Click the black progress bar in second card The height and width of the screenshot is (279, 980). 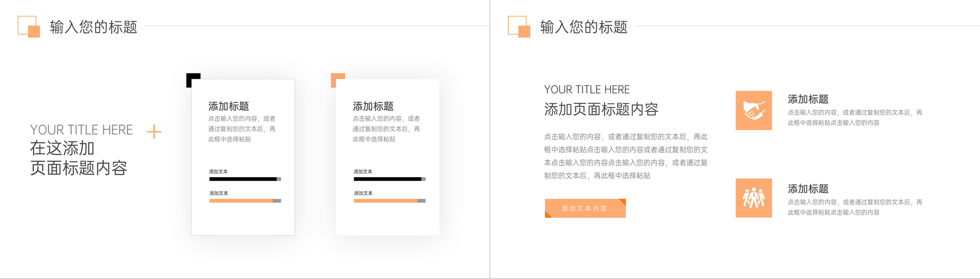coord(389,179)
